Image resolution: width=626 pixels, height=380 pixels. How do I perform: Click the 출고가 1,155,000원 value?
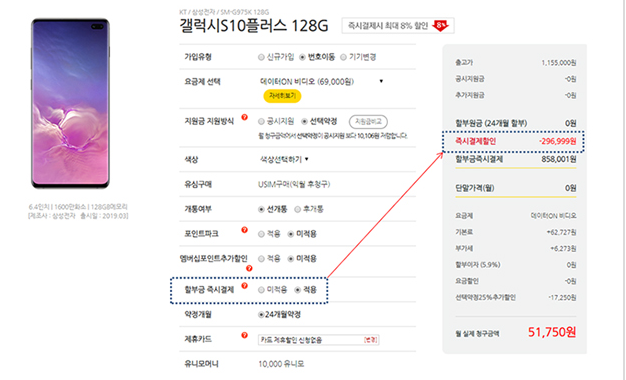pos(559,63)
